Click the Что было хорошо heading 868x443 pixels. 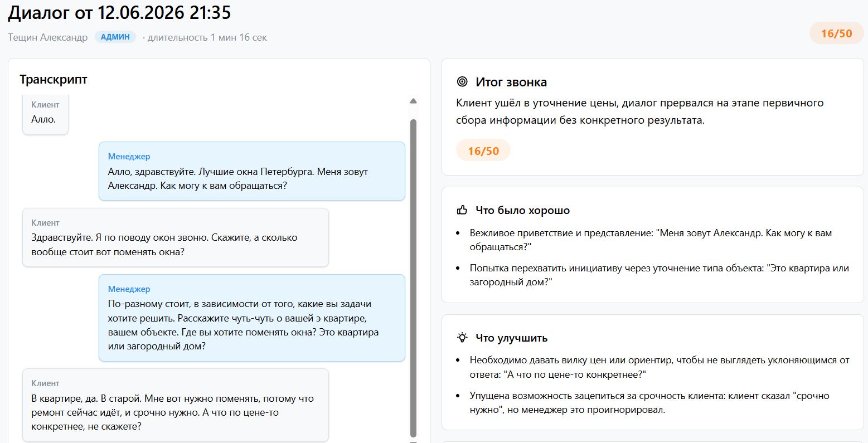(x=522, y=210)
